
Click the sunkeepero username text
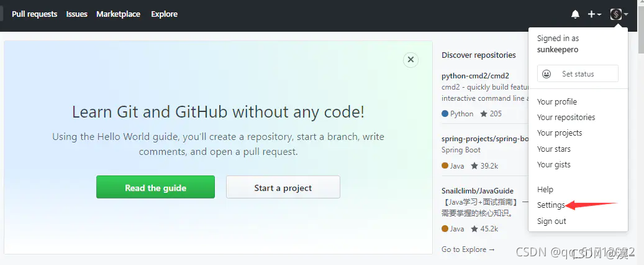[557, 50]
